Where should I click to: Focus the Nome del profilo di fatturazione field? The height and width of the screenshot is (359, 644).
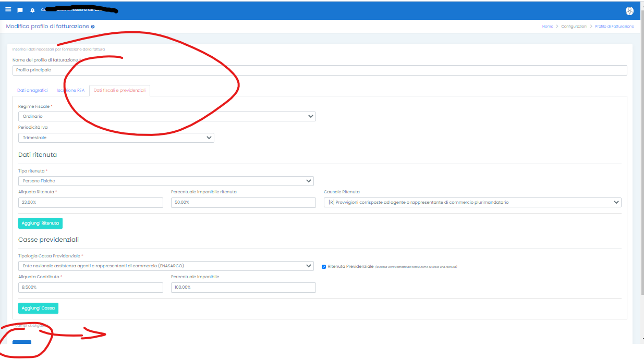[x=320, y=70]
